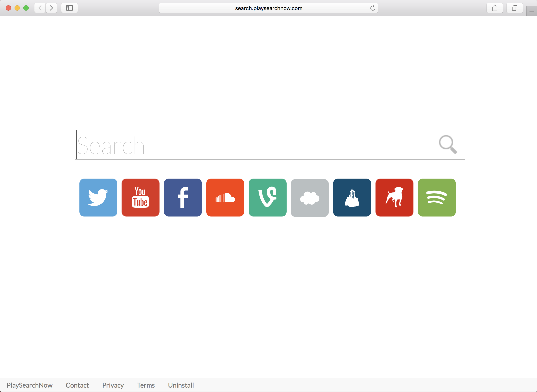Toggle the Safari sidebar
This screenshot has width=537, height=392.
69,8
